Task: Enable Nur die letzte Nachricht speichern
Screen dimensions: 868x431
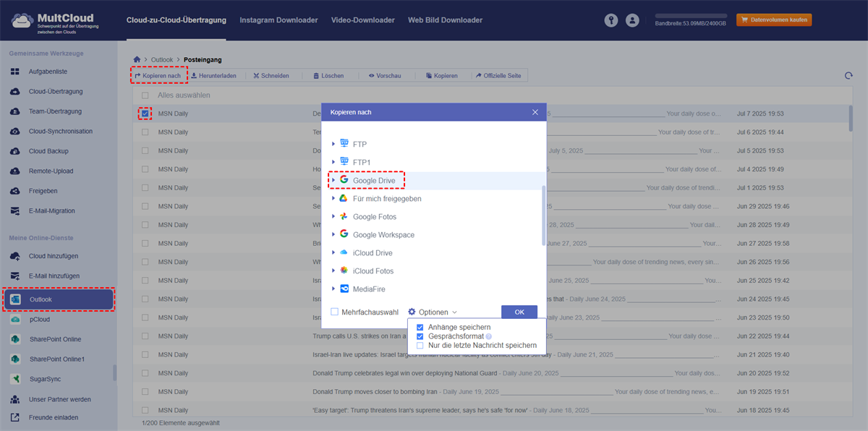Action: [x=420, y=346]
